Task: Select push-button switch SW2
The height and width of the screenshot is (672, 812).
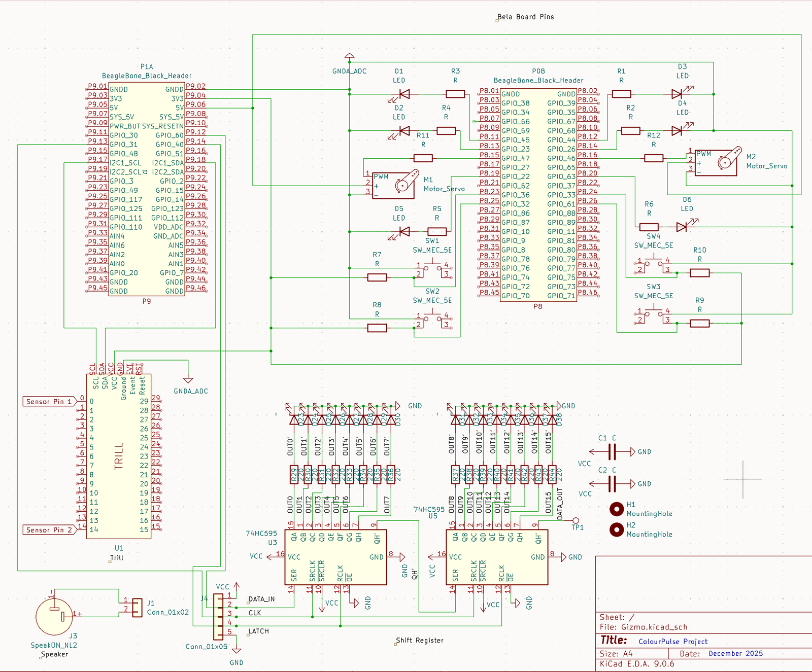Action: click(432, 319)
